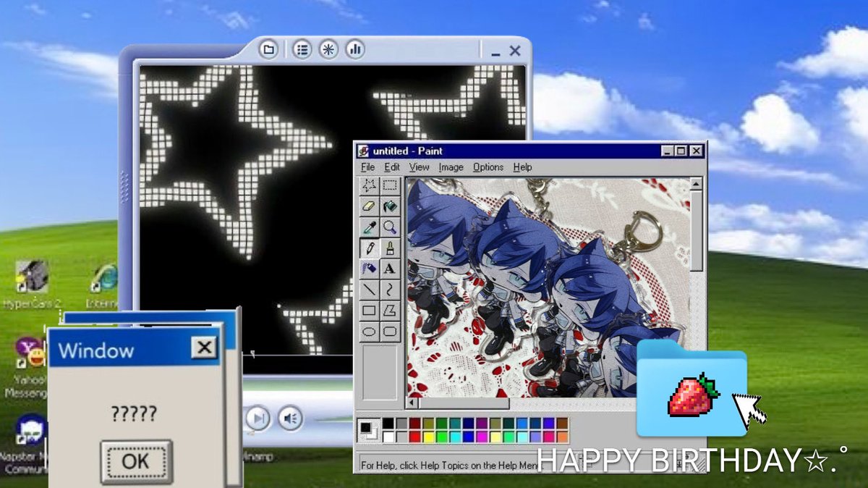Click Paint's vertical scrollbar up arrow
This screenshot has width=868, height=488.
point(697,184)
